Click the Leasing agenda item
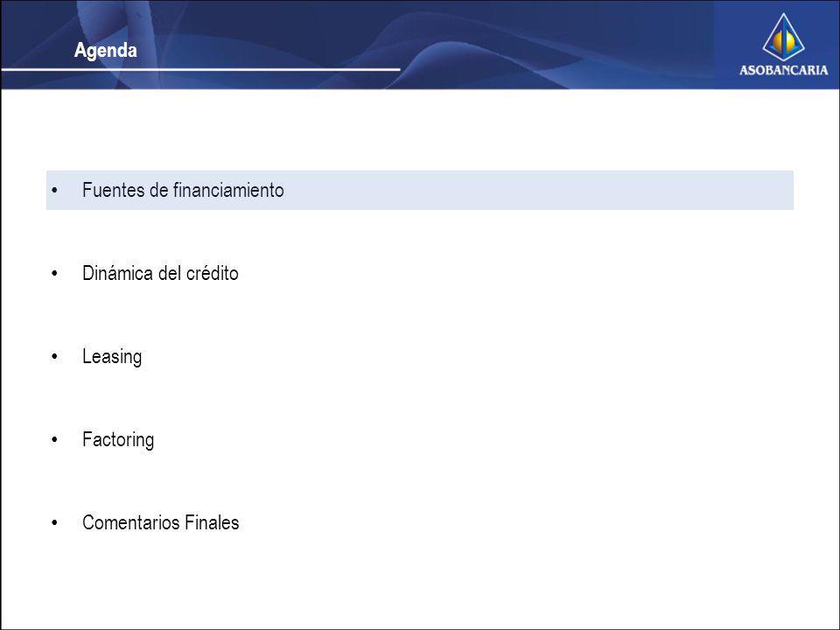The image size is (840, 630). (x=112, y=357)
